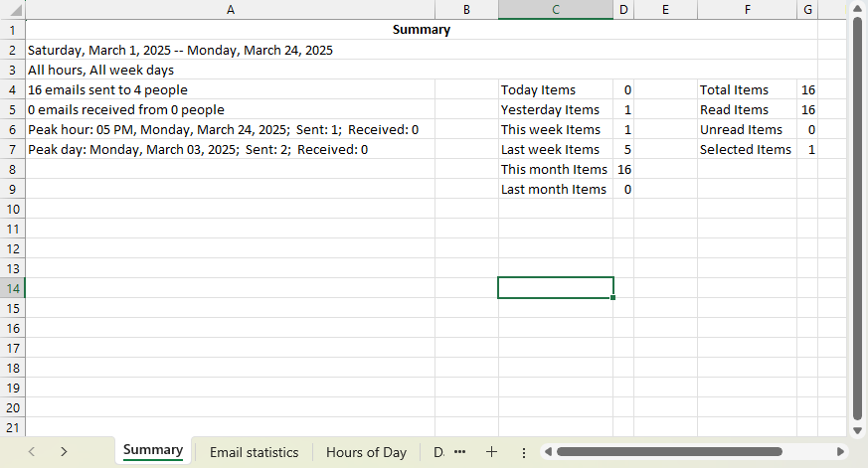The image size is (868, 468).
Task: Add a new sheet with plus icon
Action: (491, 451)
